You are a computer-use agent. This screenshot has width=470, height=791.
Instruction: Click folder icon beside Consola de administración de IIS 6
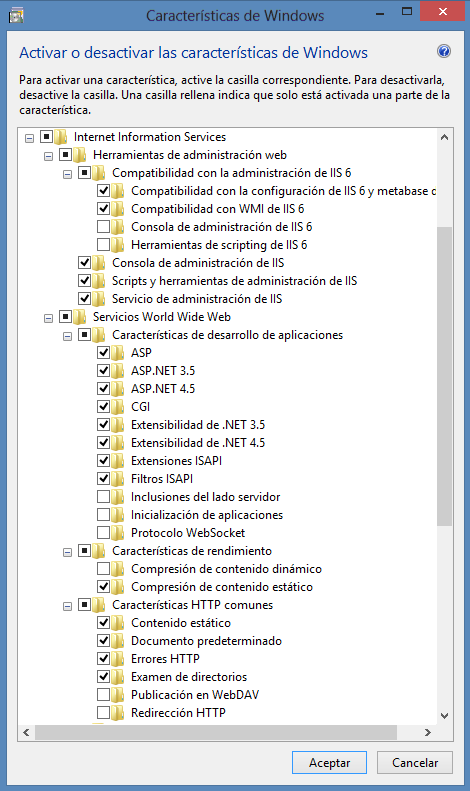(x=118, y=227)
